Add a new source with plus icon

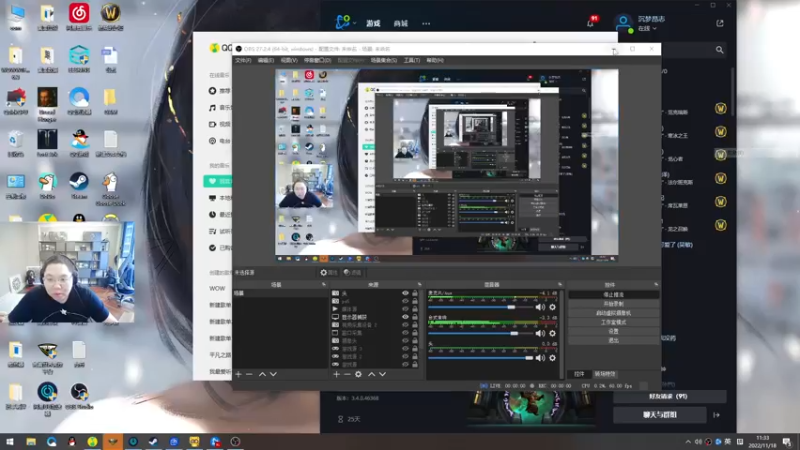(x=336, y=374)
